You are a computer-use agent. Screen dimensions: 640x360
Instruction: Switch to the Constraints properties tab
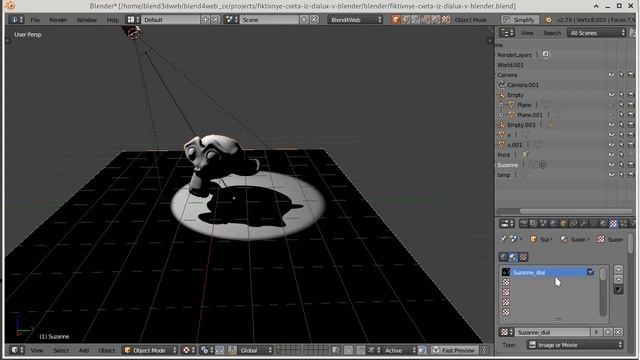click(573, 223)
